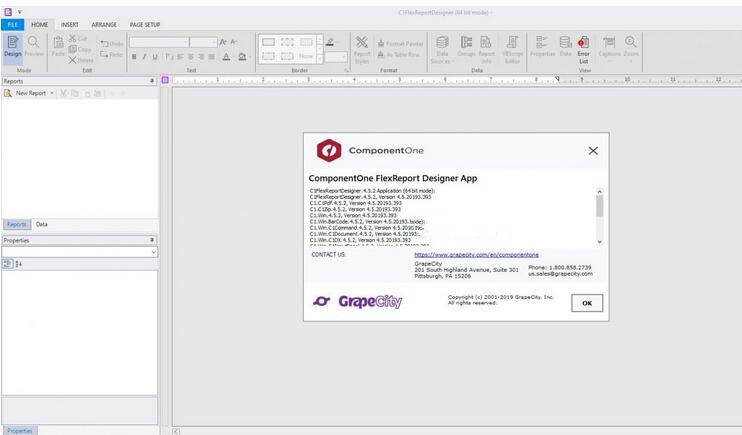The height and width of the screenshot is (435, 742).
Task: Click the Copy icon in ribbon
Action: pyautogui.click(x=72, y=49)
